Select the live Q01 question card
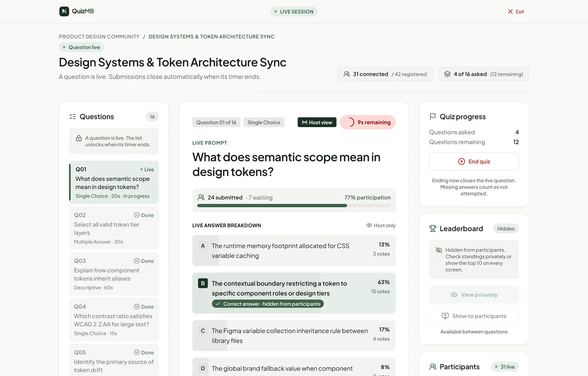This screenshot has width=588, height=376. pos(114,182)
